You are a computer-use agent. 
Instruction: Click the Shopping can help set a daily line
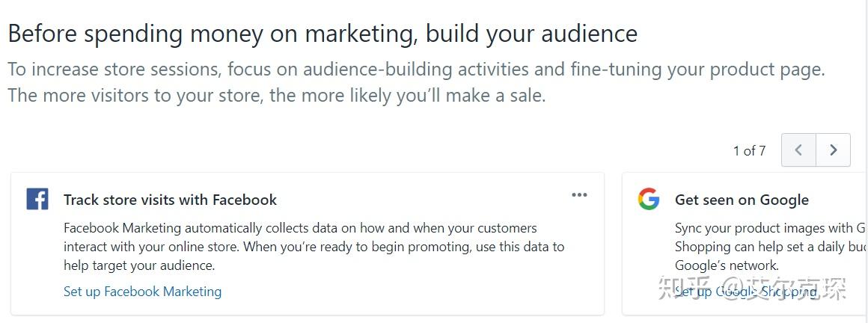[771, 247]
